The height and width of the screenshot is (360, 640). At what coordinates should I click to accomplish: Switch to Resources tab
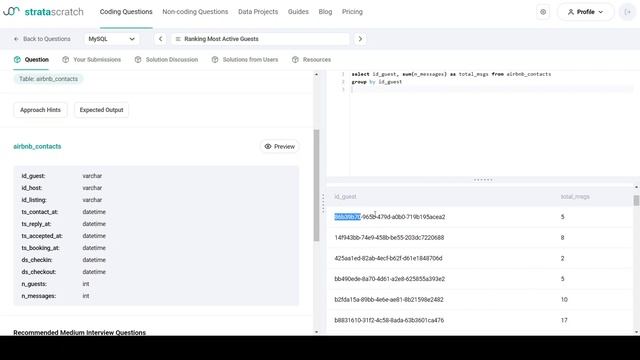[311, 60]
